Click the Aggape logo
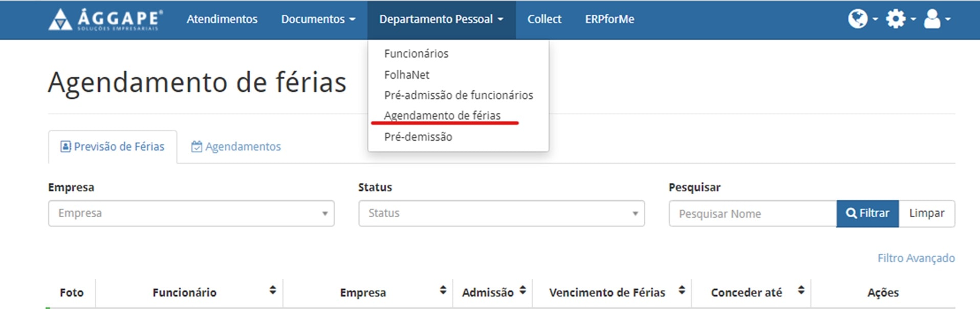This screenshot has height=309, width=980. (x=105, y=19)
